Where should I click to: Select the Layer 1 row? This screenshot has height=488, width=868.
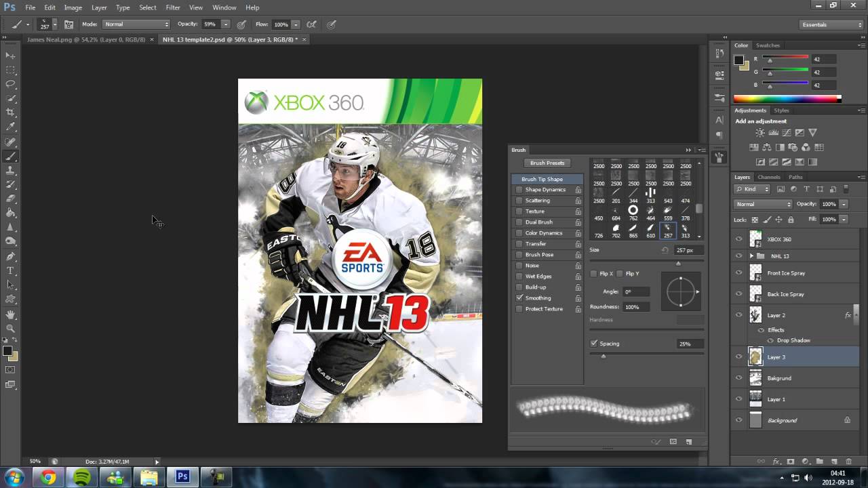pyautogui.click(x=795, y=399)
